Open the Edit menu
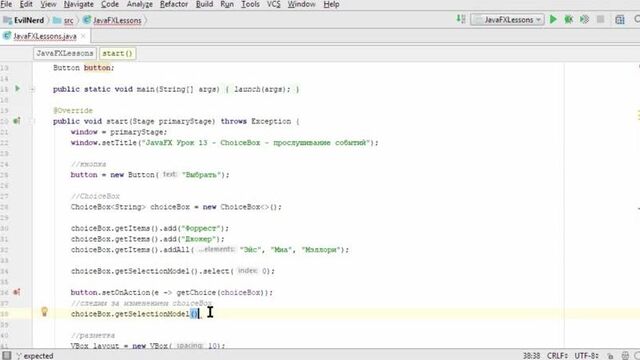Image resolution: width=640 pixels, height=360 pixels. pos(26,4)
